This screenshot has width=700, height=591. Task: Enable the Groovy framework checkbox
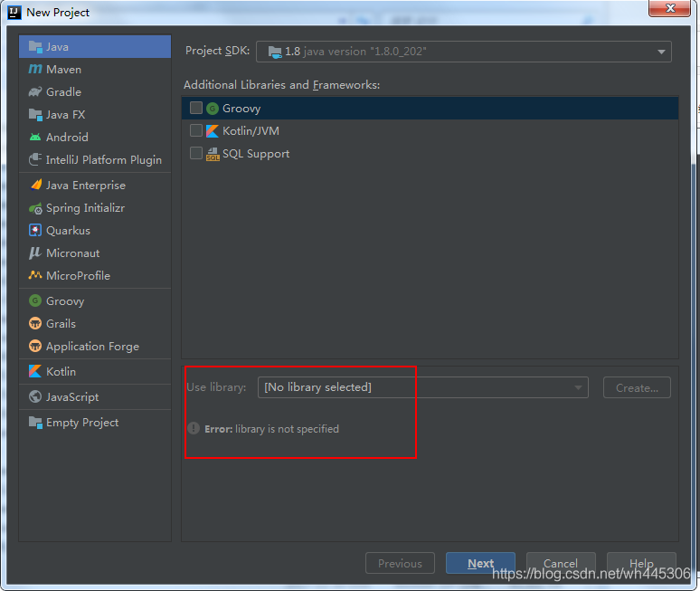[x=196, y=108]
